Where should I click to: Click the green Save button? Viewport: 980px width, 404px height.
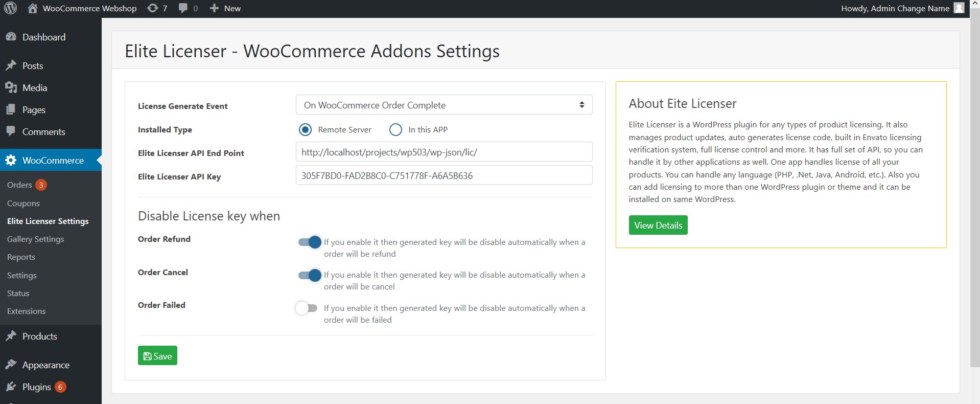(x=157, y=356)
